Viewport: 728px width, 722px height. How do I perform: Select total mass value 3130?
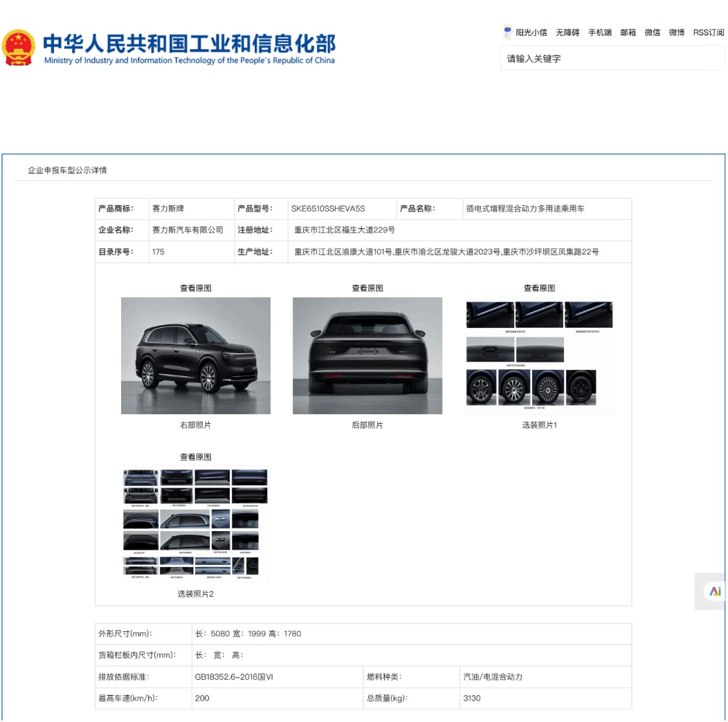tap(472, 698)
